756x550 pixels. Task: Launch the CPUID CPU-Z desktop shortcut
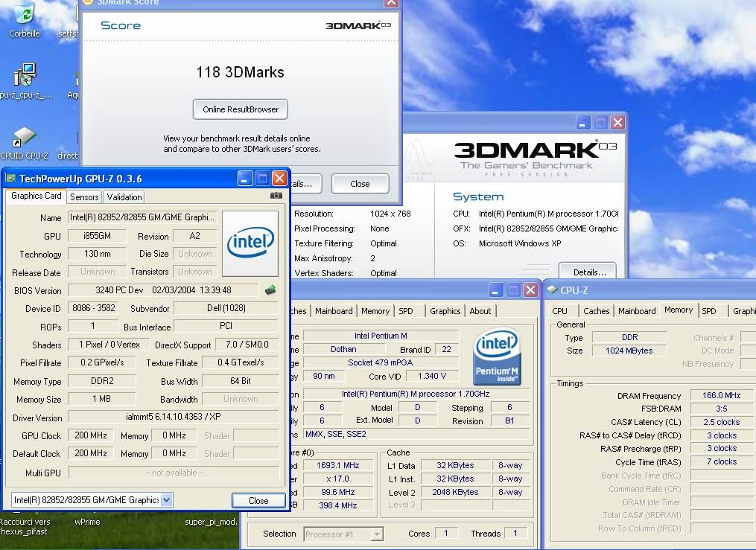[24, 143]
